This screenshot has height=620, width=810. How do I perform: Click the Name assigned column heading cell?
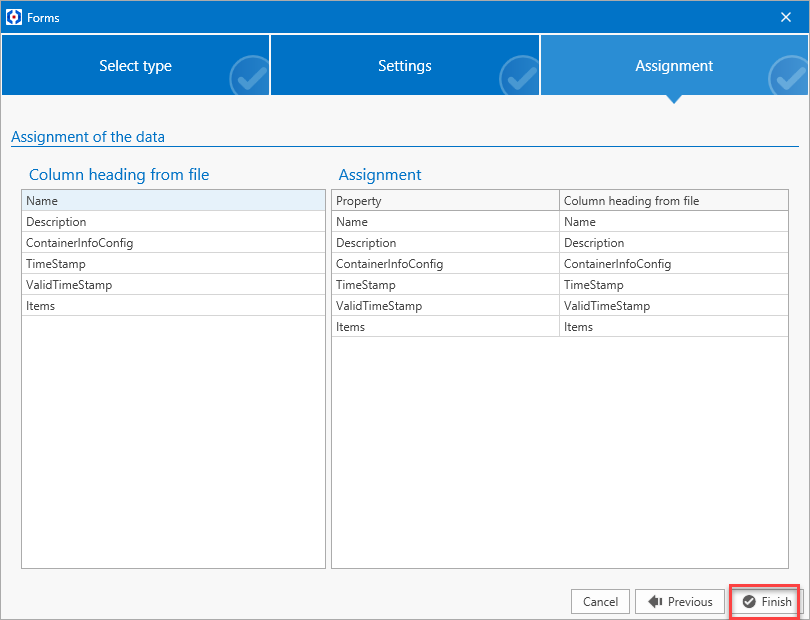pos(674,222)
